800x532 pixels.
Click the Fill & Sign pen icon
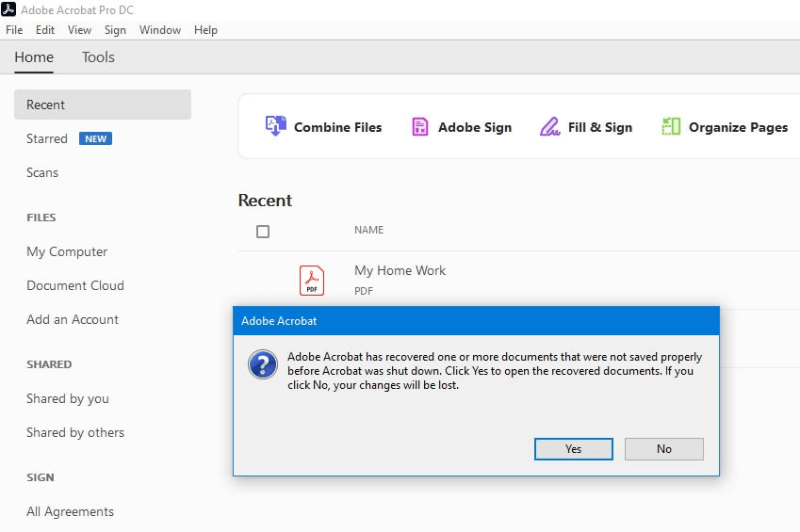pos(550,126)
